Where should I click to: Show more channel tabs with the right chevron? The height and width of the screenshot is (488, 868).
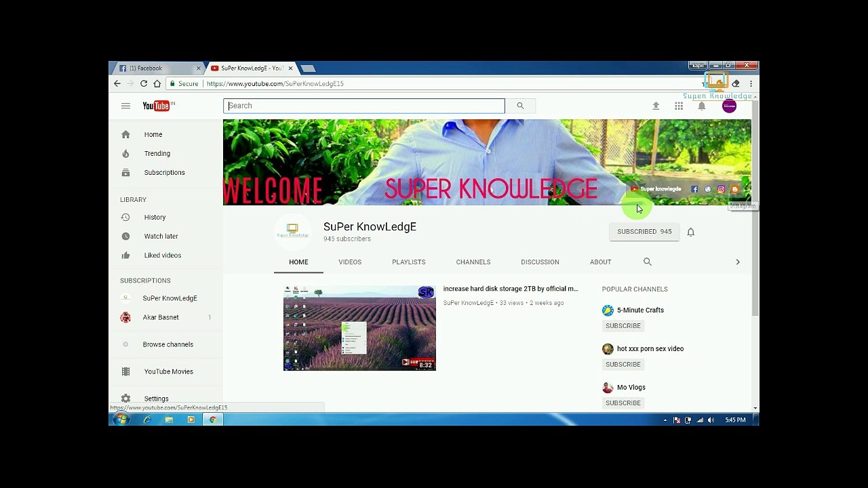coord(738,262)
